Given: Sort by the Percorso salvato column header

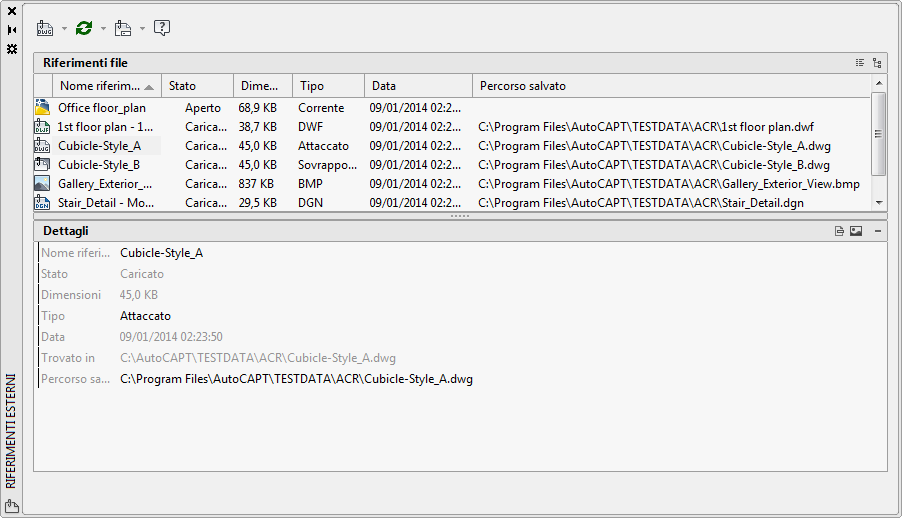Looking at the screenshot, I should 672,86.
